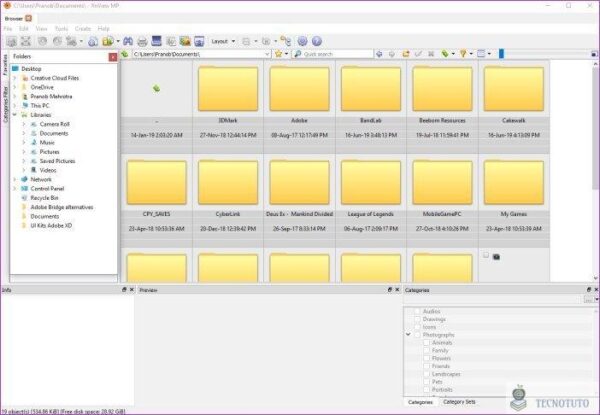Screen dimensions: 600x415
Task: Open the address path dropdown arrow
Action: (x=267, y=54)
